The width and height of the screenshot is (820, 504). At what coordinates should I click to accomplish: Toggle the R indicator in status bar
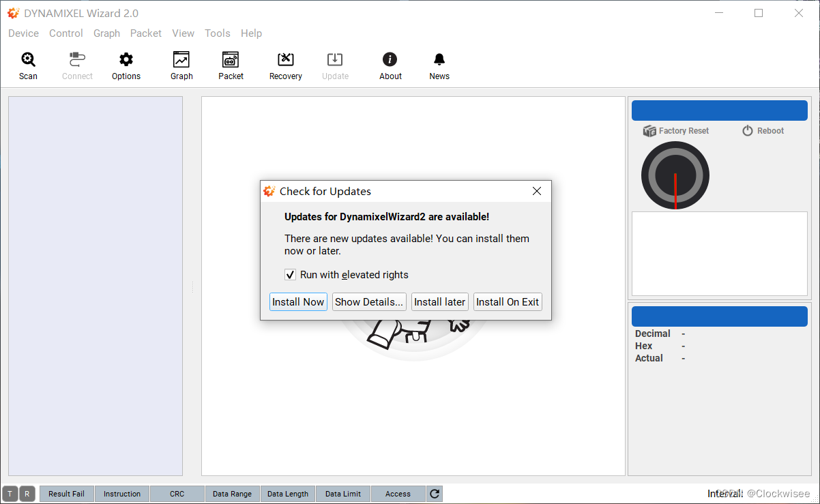[x=27, y=494]
